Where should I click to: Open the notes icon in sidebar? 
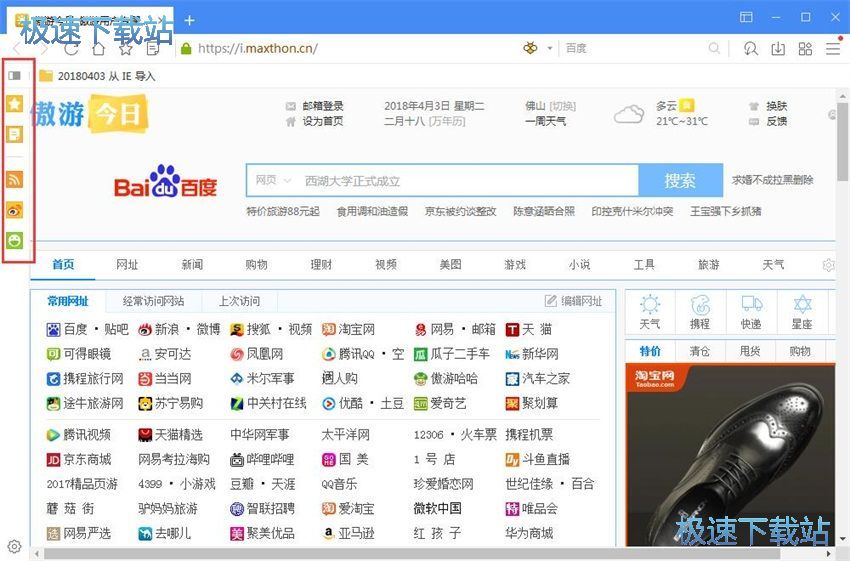click(x=15, y=134)
